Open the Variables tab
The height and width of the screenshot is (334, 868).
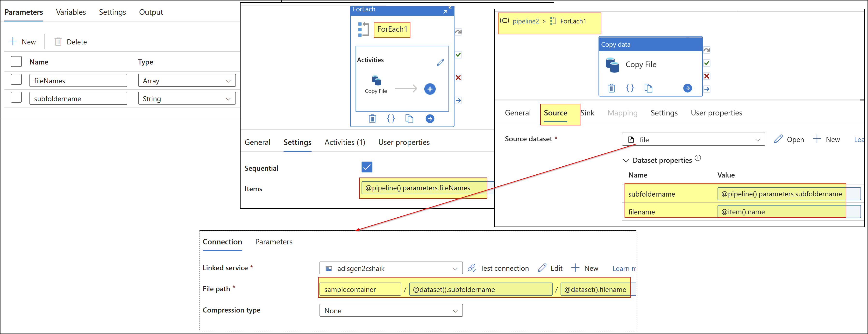[71, 12]
